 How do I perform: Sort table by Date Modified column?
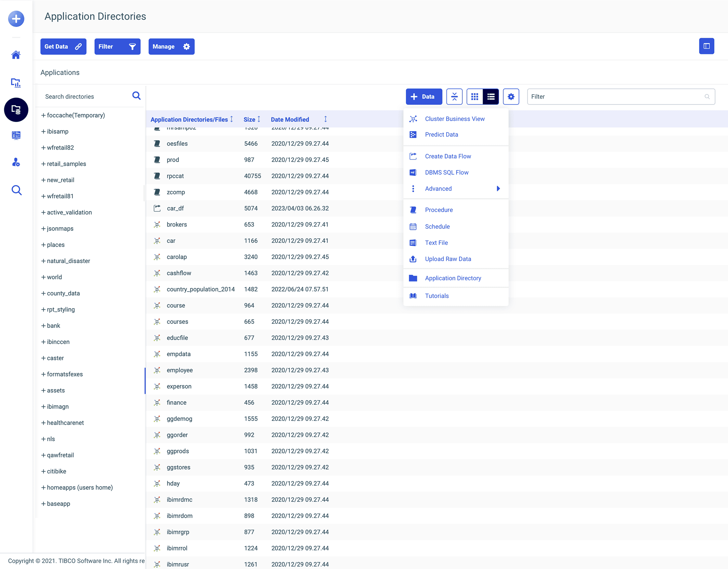(290, 119)
